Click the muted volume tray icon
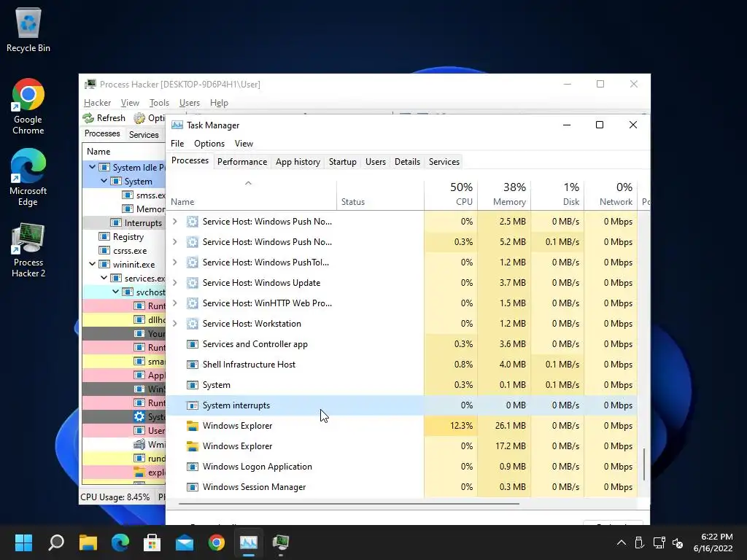Viewport: 747px width, 560px height. 678,542
